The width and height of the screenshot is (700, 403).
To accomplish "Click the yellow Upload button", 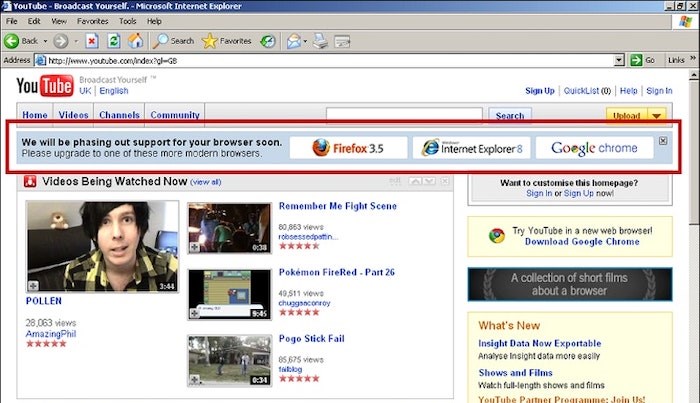I will 626,116.
